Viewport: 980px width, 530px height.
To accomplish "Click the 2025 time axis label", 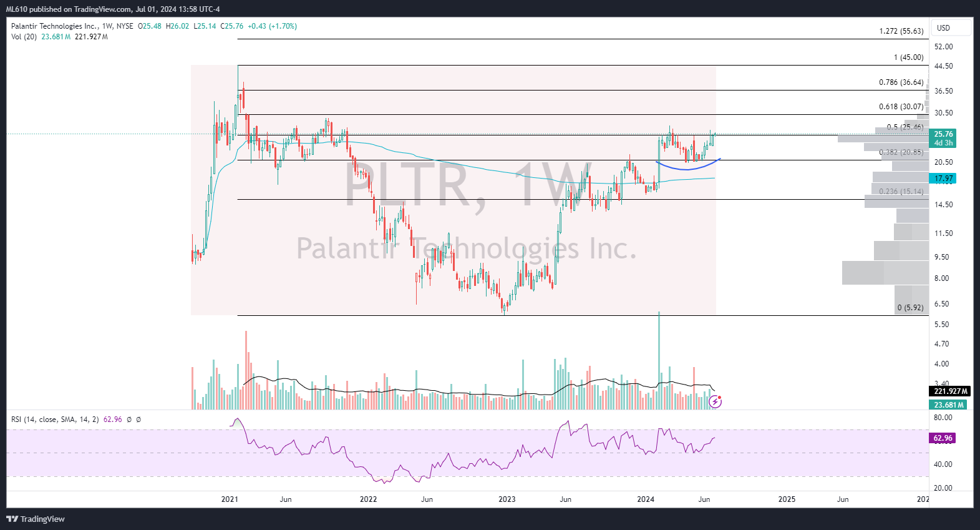I will [x=787, y=499].
